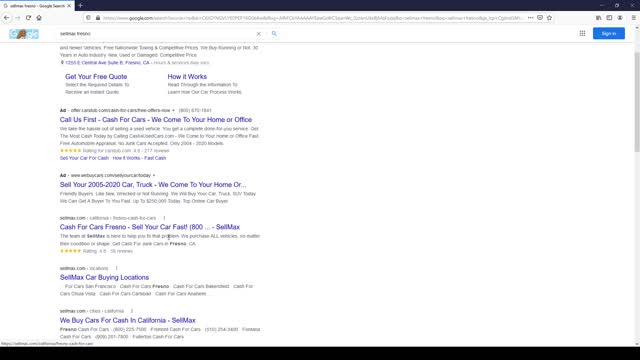Expand the webuycars.com ad dropdown arrow
The height and width of the screenshot is (360, 640).
pos(154,176)
